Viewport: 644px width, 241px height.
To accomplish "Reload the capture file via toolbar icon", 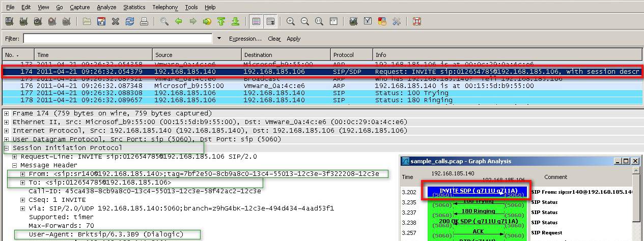I will click(x=130, y=21).
